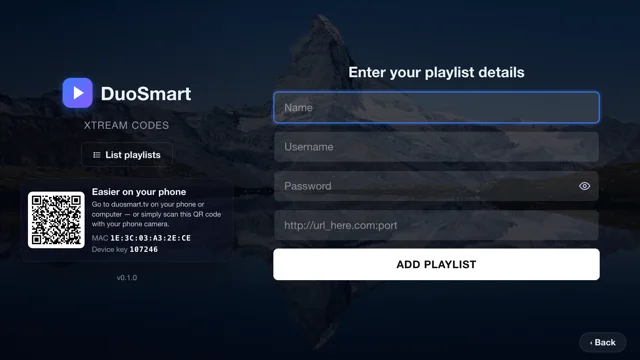The width and height of the screenshot is (640, 360).
Task: Click the XTREAM CODES label
Action: tap(127, 125)
